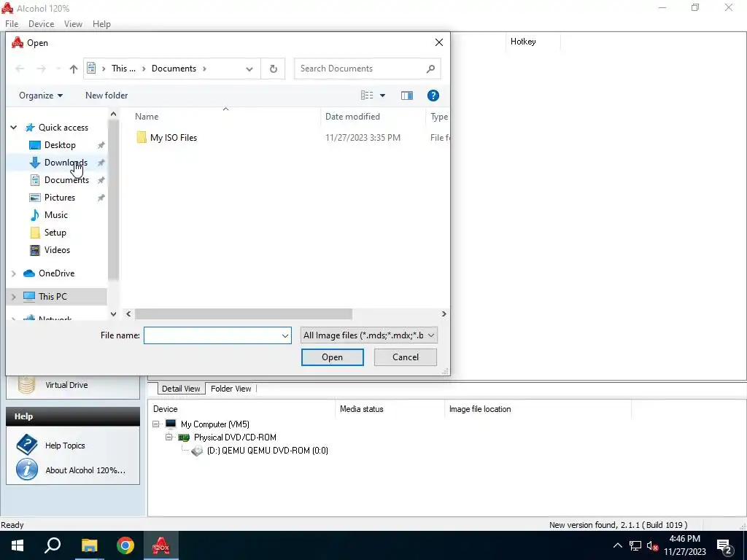The height and width of the screenshot is (560, 747).
Task: Open the View menu
Action: click(73, 24)
